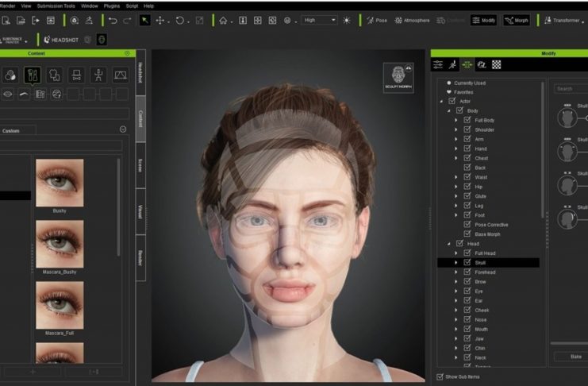588x386 pixels.
Task: Toggle the Body checkbox
Action: coord(459,110)
